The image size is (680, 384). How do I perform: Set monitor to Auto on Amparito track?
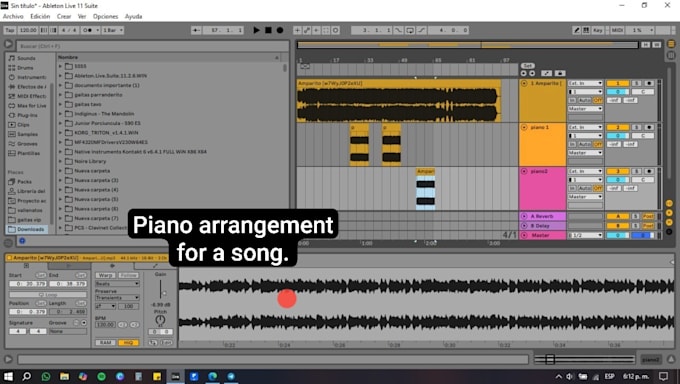[585, 101]
